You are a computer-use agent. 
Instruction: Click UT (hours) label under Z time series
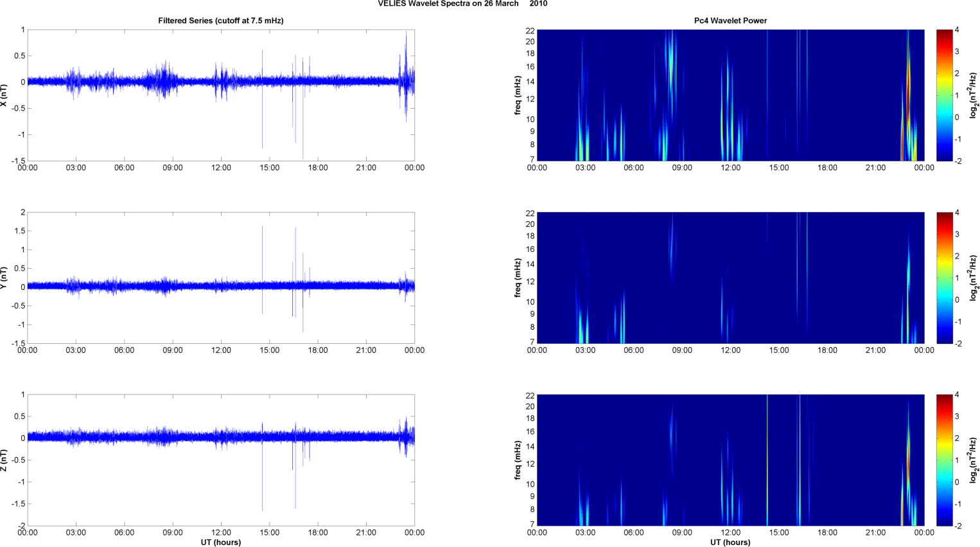[x=220, y=542]
